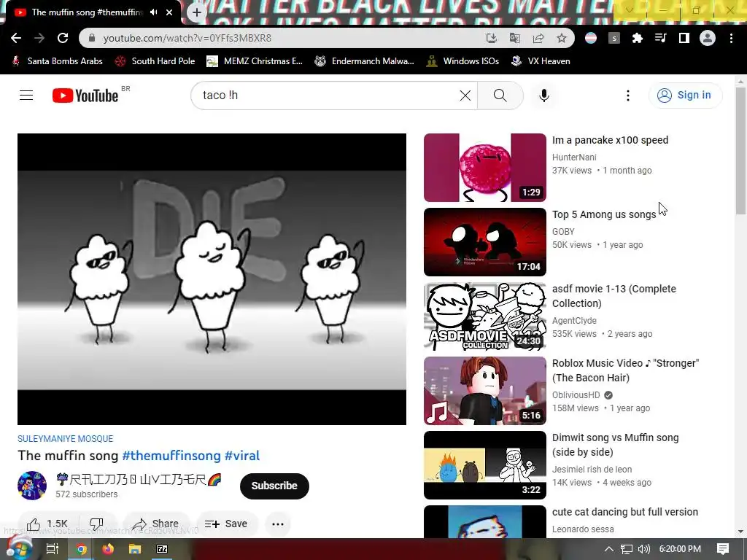Search by voice with the microphone
747x560 pixels.
click(x=544, y=96)
